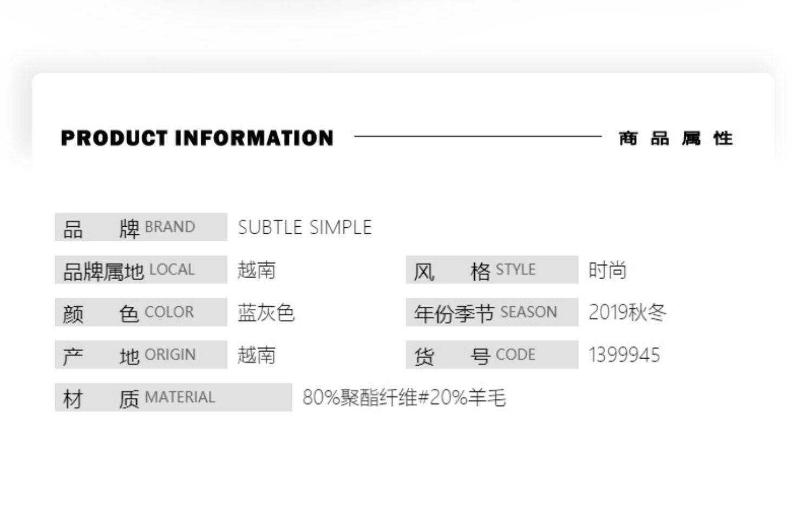Click the 时尚 style value
This screenshot has width=812, height=527.
[607, 270]
